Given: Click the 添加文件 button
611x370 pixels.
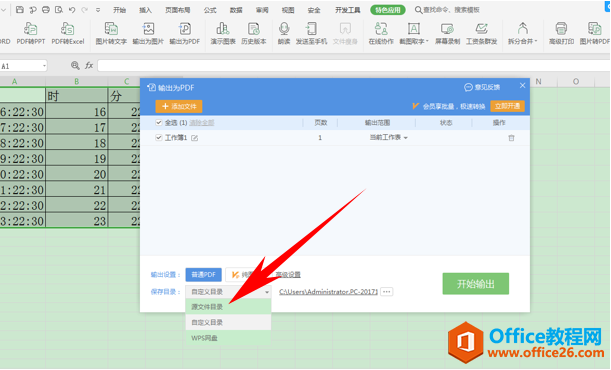Looking at the screenshot, I should [179, 106].
